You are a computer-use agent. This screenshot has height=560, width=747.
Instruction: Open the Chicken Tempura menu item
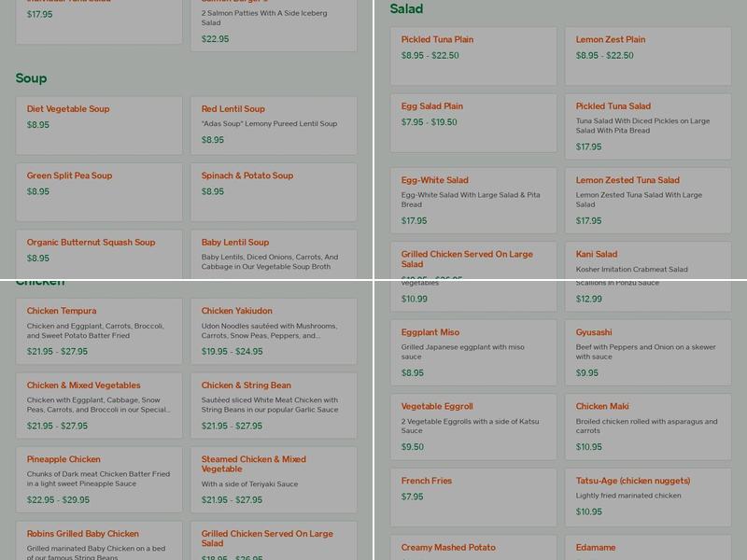pyautogui.click(x=99, y=331)
